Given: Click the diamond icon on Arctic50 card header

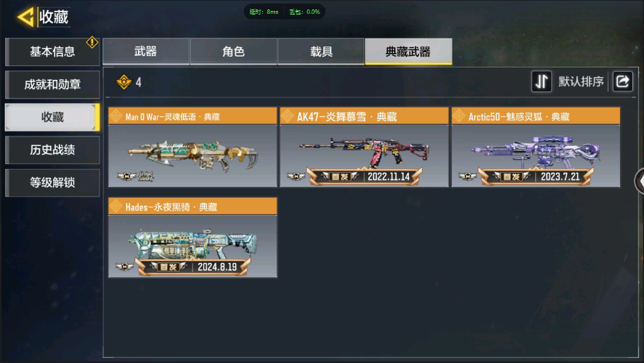Looking at the screenshot, I should coord(459,116).
